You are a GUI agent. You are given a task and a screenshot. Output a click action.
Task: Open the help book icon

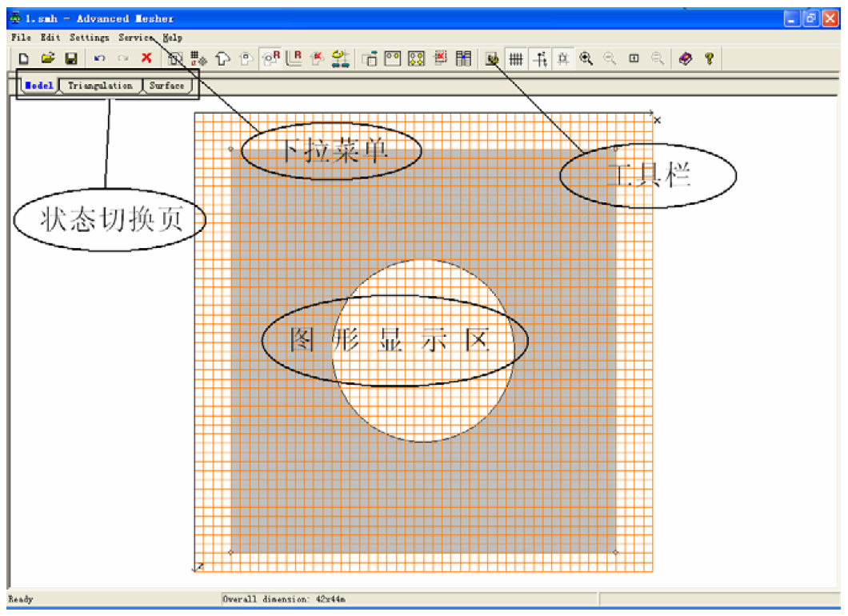686,58
